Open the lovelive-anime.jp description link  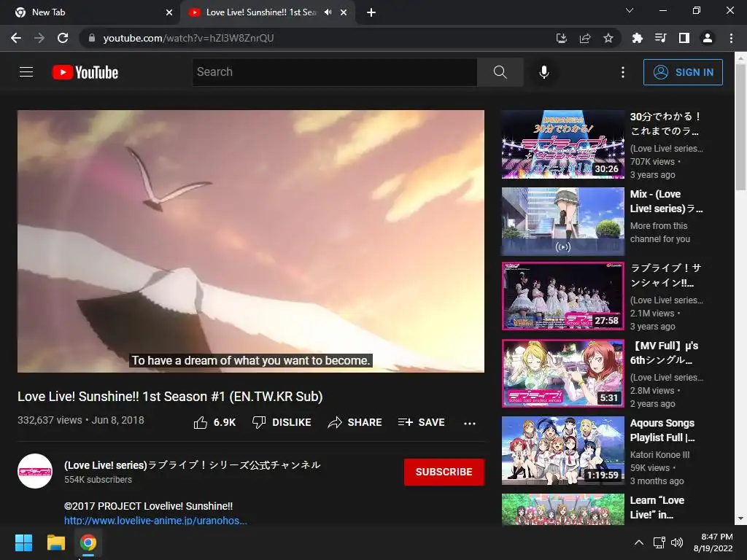156,520
